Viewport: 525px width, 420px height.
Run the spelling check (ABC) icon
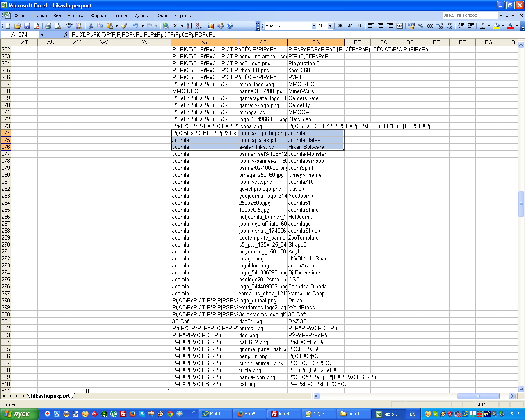pos(70,26)
